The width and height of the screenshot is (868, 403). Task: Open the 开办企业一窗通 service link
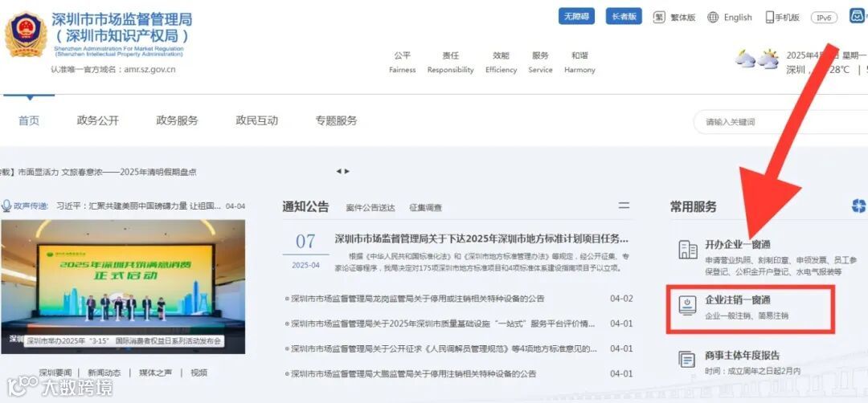pyautogui.click(x=738, y=245)
